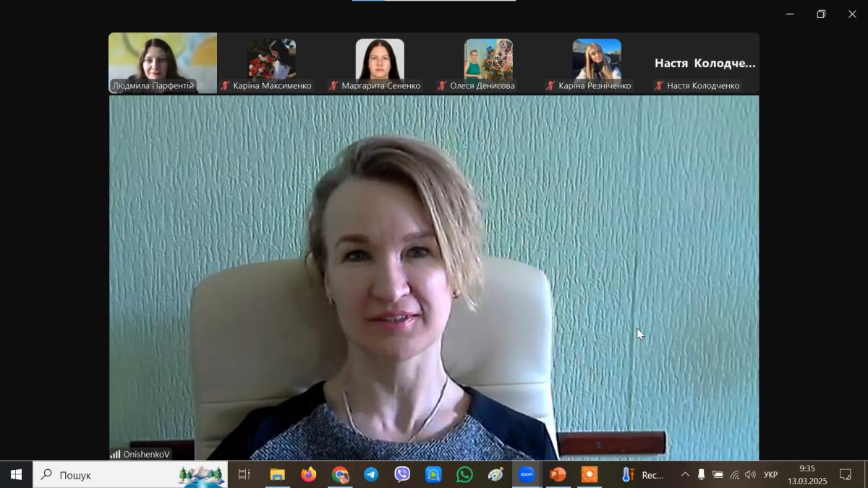Open Telegram from the taskbar
Image resolution: width=868 pixels, height=488 pixels.
[371, 475]
